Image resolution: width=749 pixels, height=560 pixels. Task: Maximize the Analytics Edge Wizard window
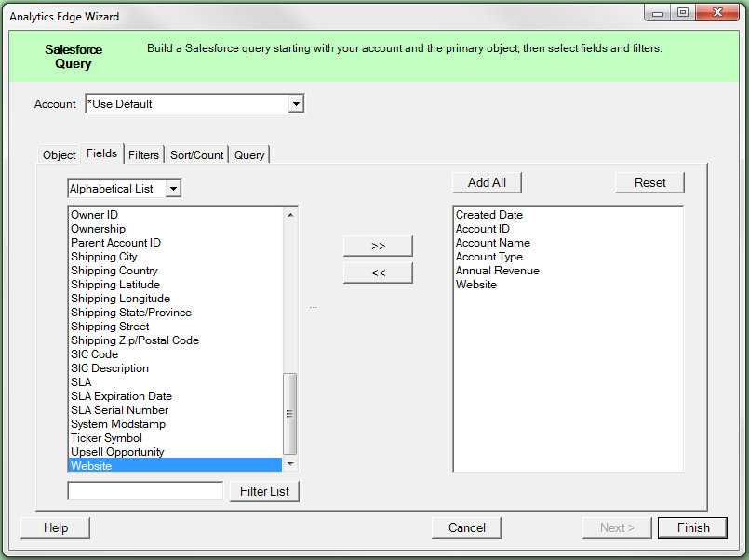coord(683,13)
